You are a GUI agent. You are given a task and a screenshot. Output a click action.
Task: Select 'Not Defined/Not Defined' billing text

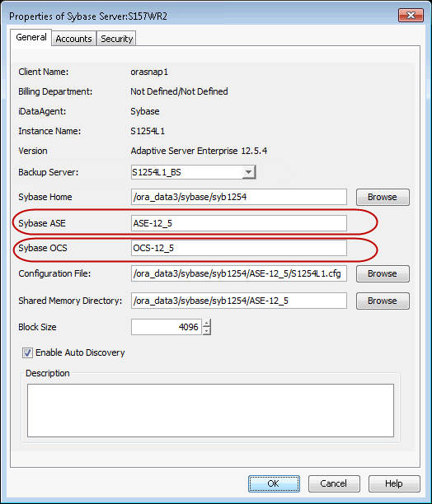click(x=179, y=91)
